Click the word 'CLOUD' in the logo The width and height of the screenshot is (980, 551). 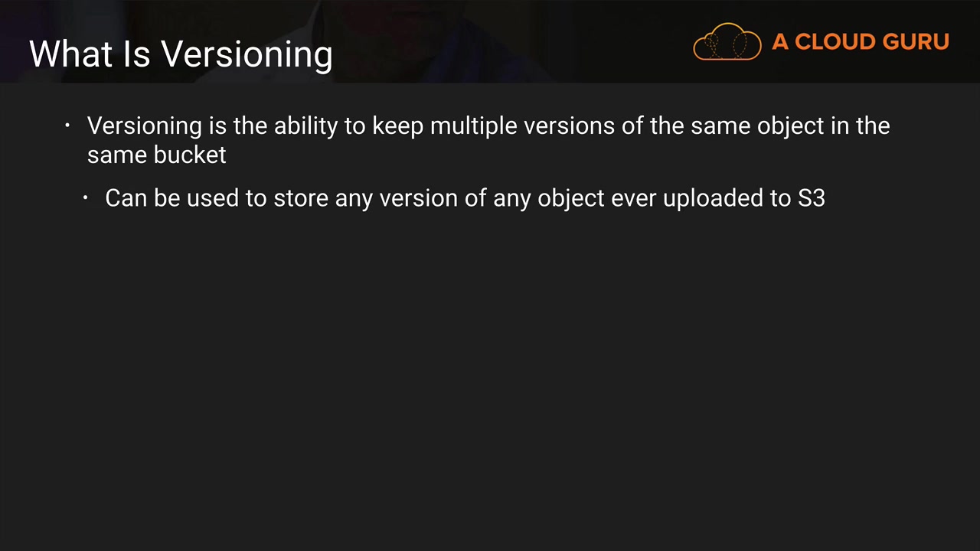835,42
